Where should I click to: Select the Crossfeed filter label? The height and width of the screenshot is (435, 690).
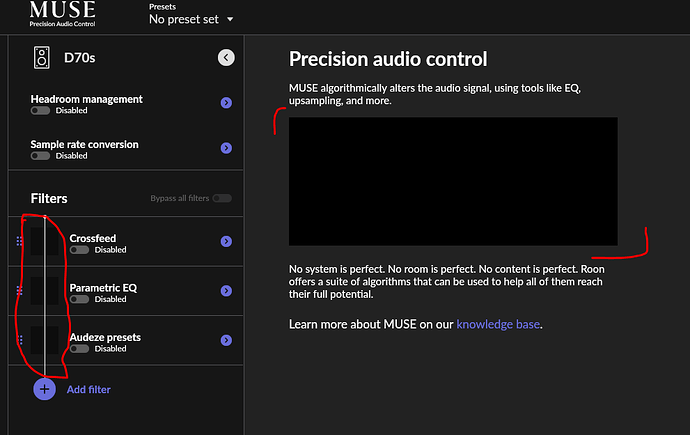(x=93, y=238)
